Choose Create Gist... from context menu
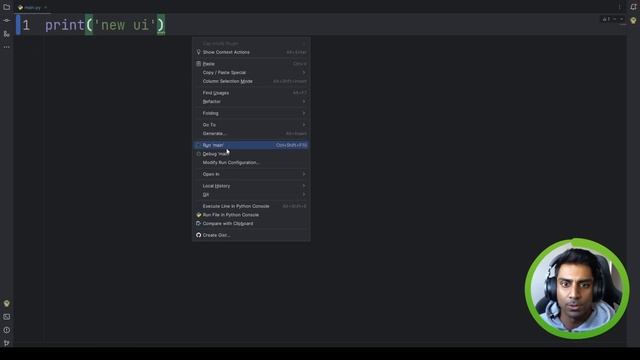Screen dimensions: 640x360 [251, 235]
